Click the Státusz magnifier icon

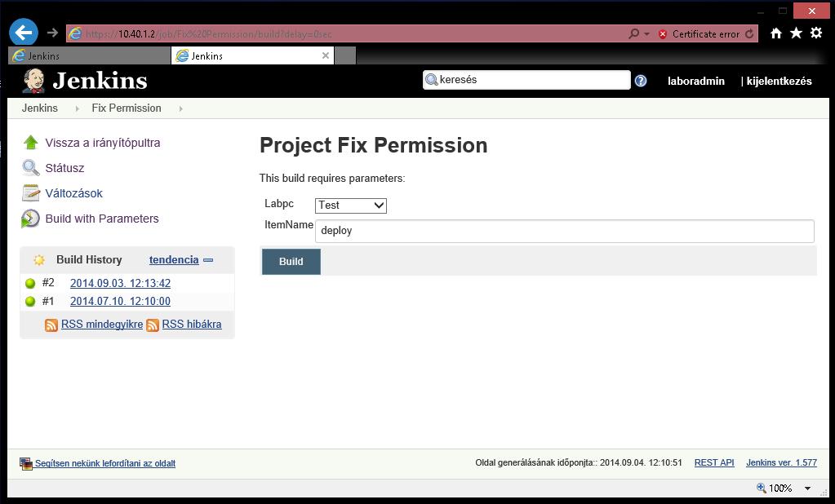(x=30, y=168)
